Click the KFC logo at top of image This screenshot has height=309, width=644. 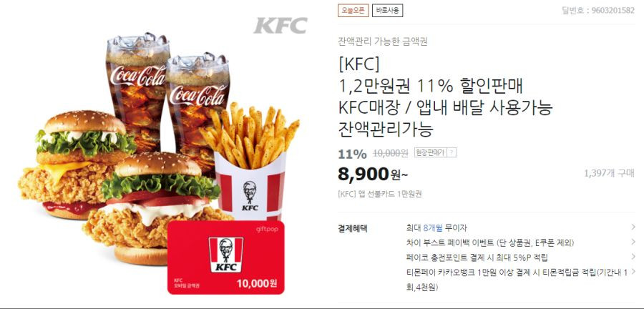tap(280, 26)
